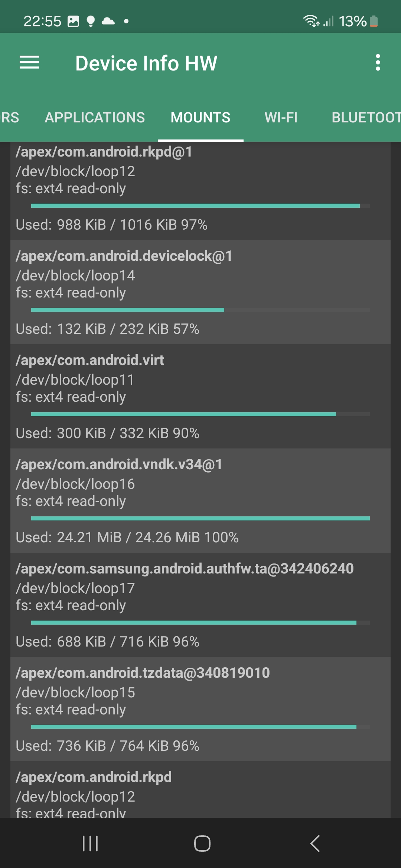Click the rkpd@1 usage bar
The width and height of the screenshot is (401, 868).
click(x=200, y=206)
